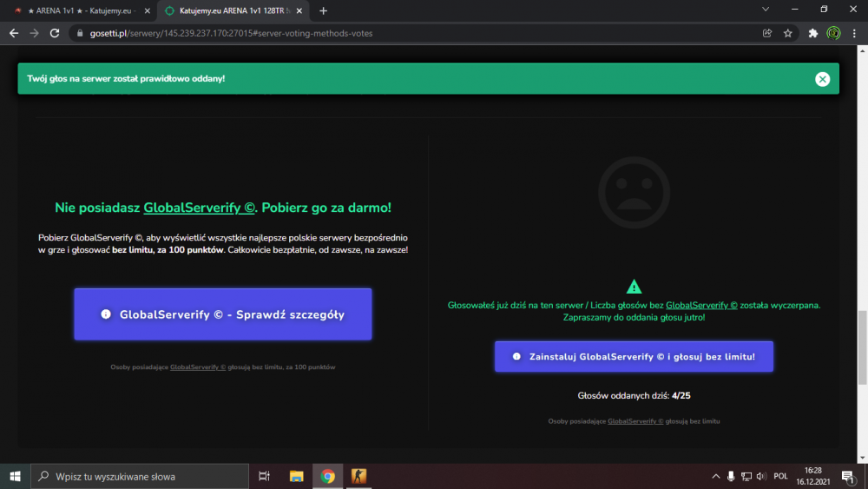868x489 pixels.
Task: Reload the gosetti.pl page
Action: tap(54, 33)
